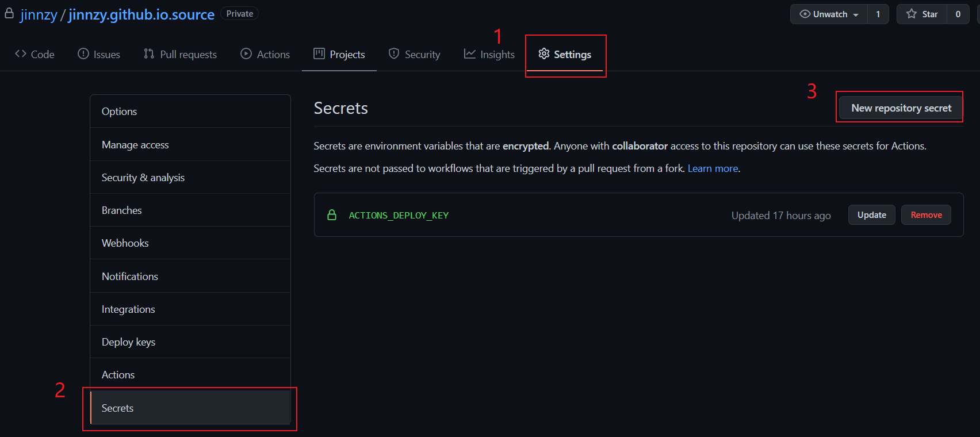Select Deploy keys in the sidebar
Screen dimensions: 980x437
point(128,342)
